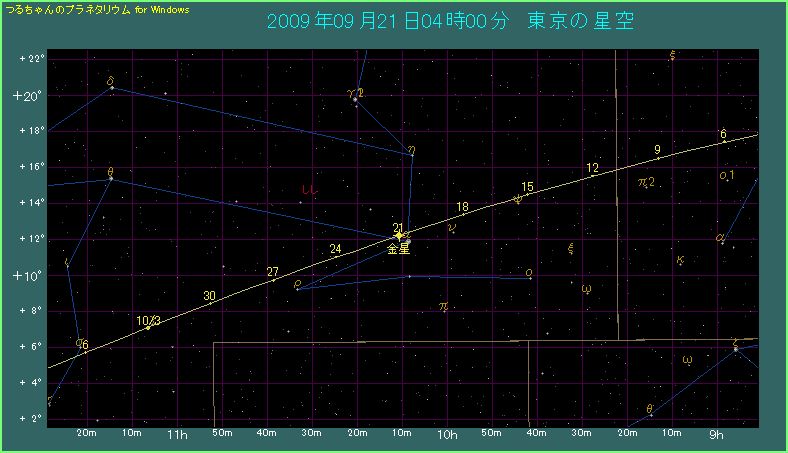Click date marker 15 on the path
This screenshot has width=788, height=453.
point(527,187)
